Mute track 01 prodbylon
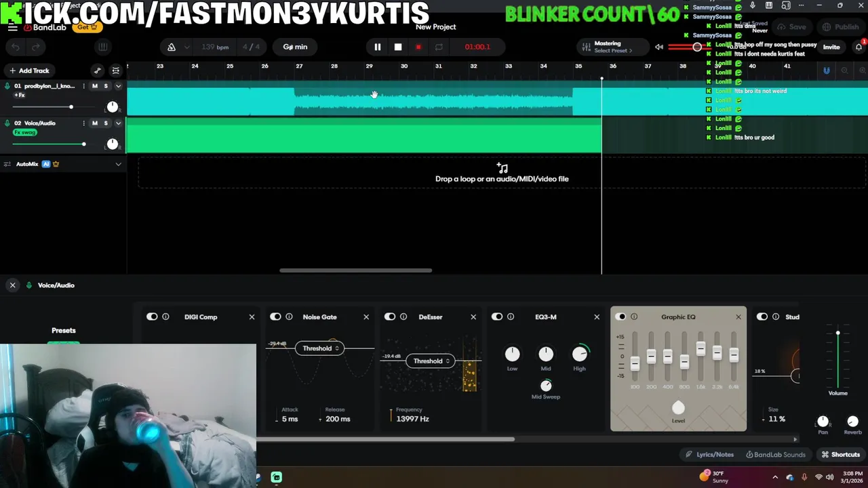The height and width of the screenshot is (488, 868). 95,86
